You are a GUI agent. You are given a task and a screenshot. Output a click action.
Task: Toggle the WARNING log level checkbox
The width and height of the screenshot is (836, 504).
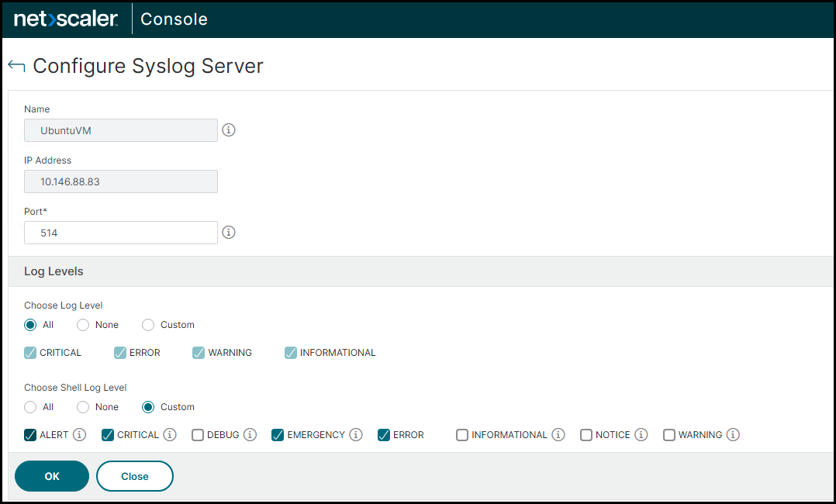199,353
